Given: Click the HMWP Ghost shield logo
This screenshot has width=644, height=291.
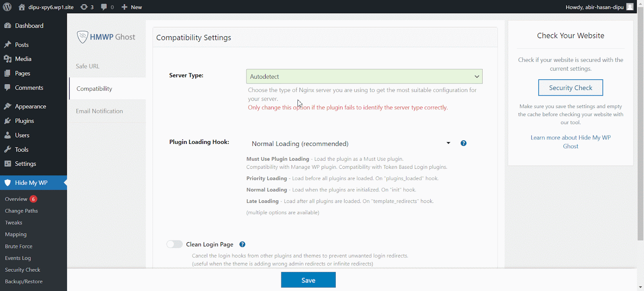Looking at the screenshot, I should pos(83,37).
